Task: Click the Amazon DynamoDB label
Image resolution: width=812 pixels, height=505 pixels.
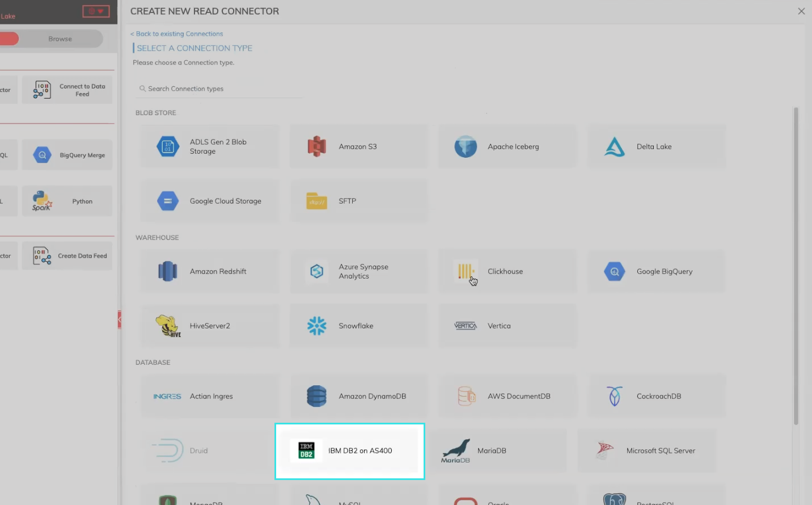Action: [x=373, y=396]
